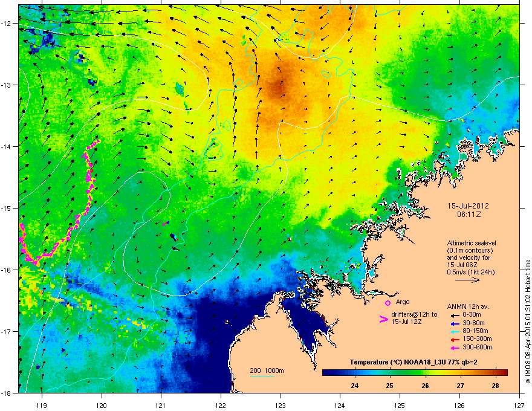Click the longitude label 119
532x411 pixels.
click(x=42, y=405)
